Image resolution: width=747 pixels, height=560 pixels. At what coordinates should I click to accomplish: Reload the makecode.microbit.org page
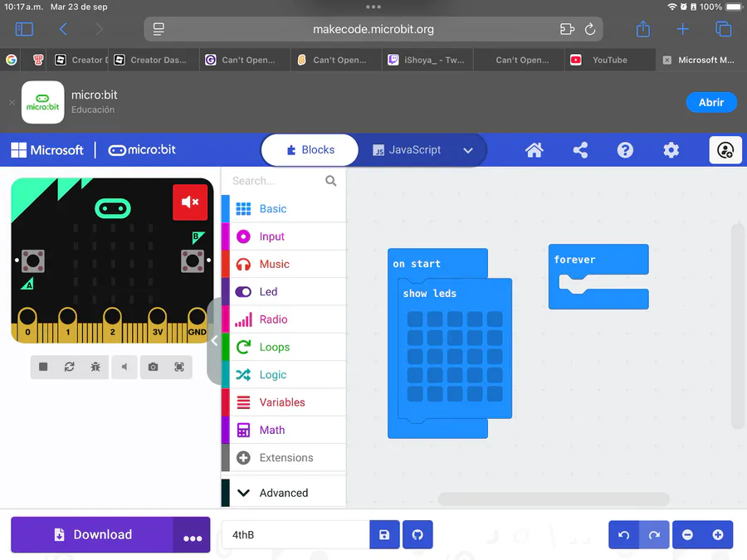point(590,29)
